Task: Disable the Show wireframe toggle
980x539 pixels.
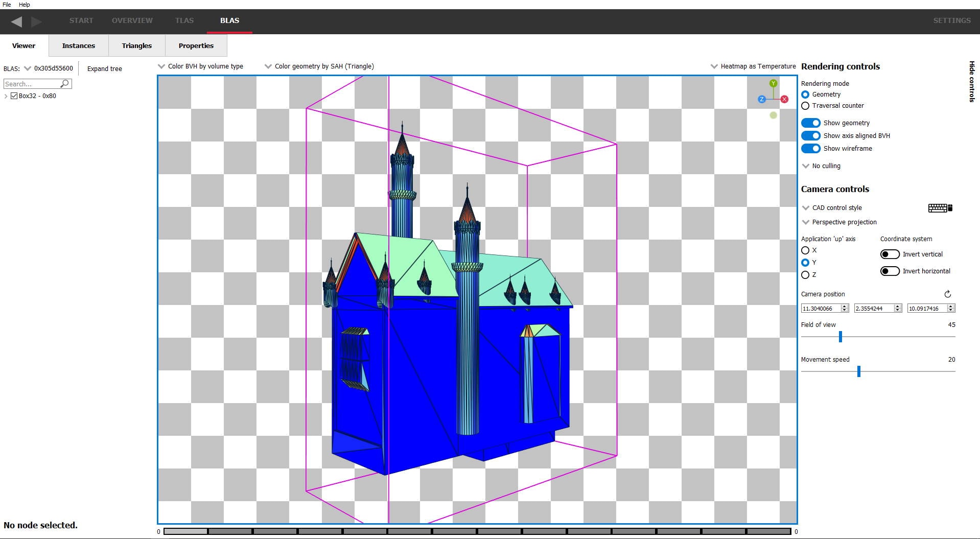Action: [x=810, y=149]
